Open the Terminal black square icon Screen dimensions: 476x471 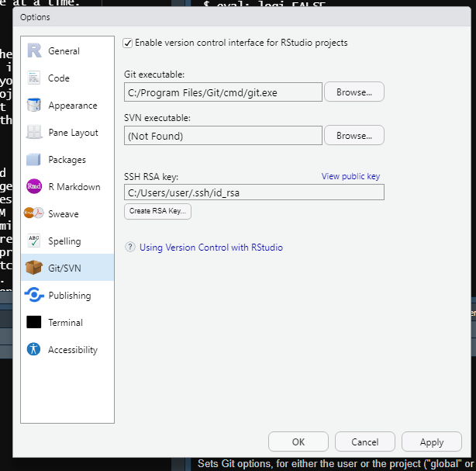(33, 322)
